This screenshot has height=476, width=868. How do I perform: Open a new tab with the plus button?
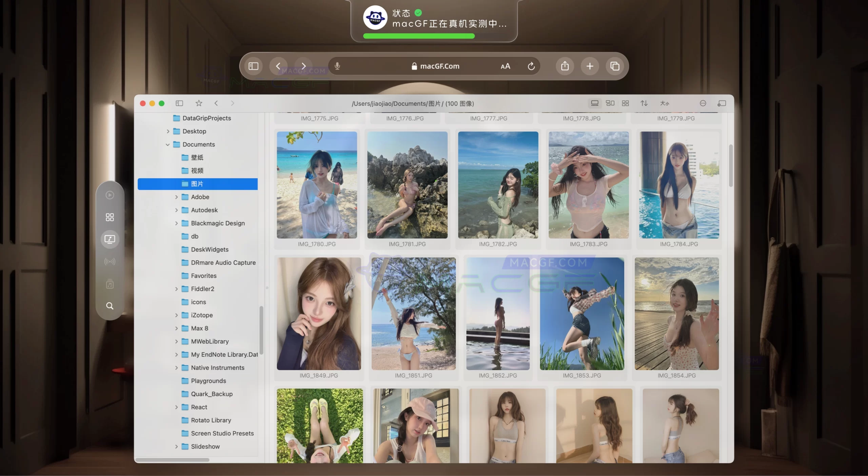coord(590,66)
